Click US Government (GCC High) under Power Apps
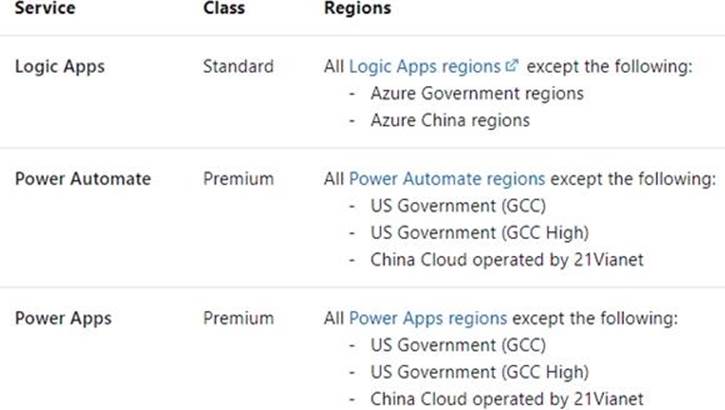Image resolution: width=725 pixels, height=410 pixels. tap(476, 373)
